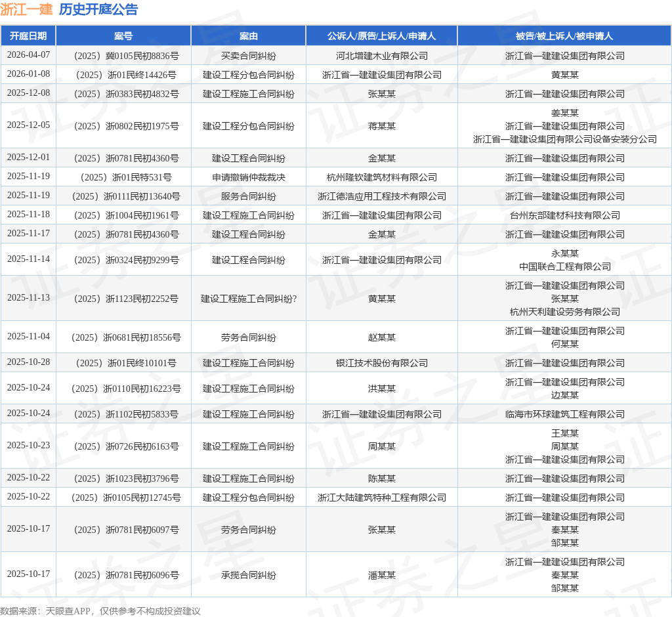Select the date cell 2025-11-17
Screen dimensions: 672x617
pos(28,233)
